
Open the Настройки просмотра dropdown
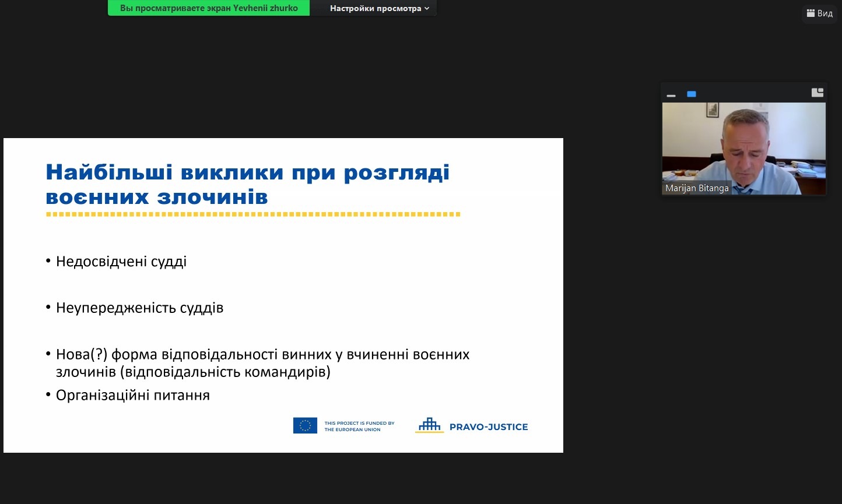(x=375, y=8)
